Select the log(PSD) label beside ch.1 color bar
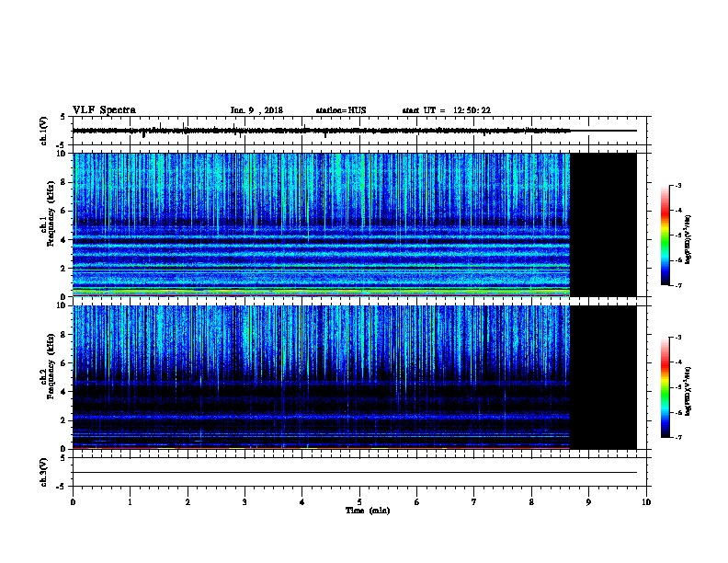728x563 pixels. click(x=688, y=240)
